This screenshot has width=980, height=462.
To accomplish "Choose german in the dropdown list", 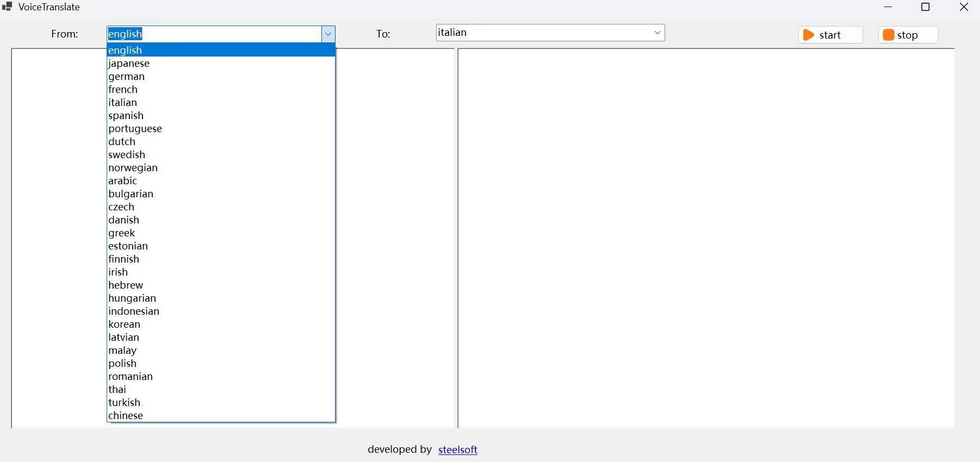I will pyautogui.click(x=221, y=76).
